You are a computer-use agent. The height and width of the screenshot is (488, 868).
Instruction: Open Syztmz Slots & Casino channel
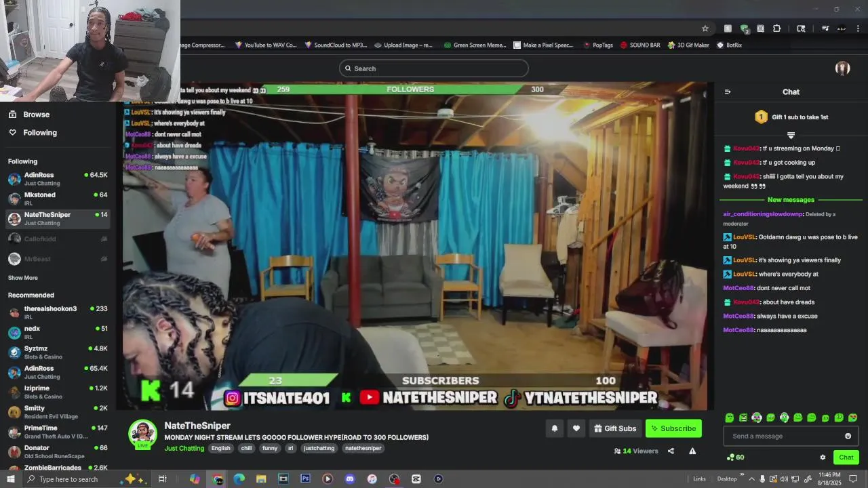coord(58,352)
